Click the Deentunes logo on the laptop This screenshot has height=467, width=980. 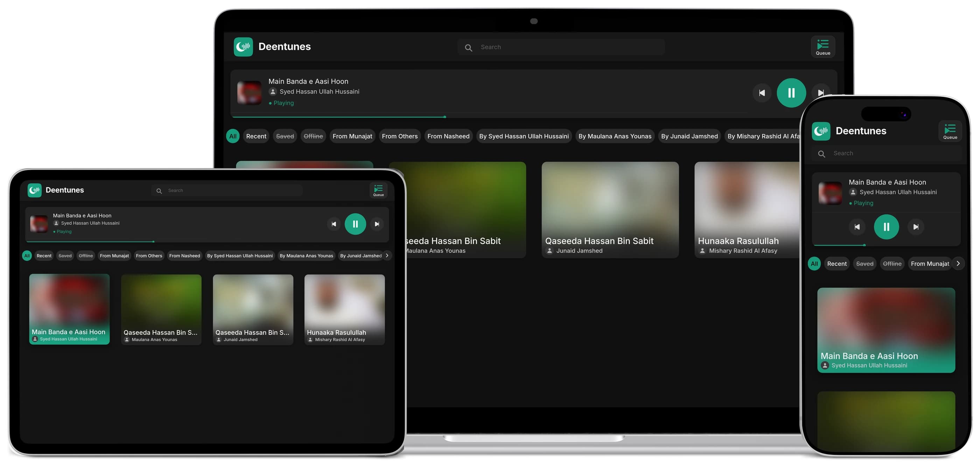[243, 47]
